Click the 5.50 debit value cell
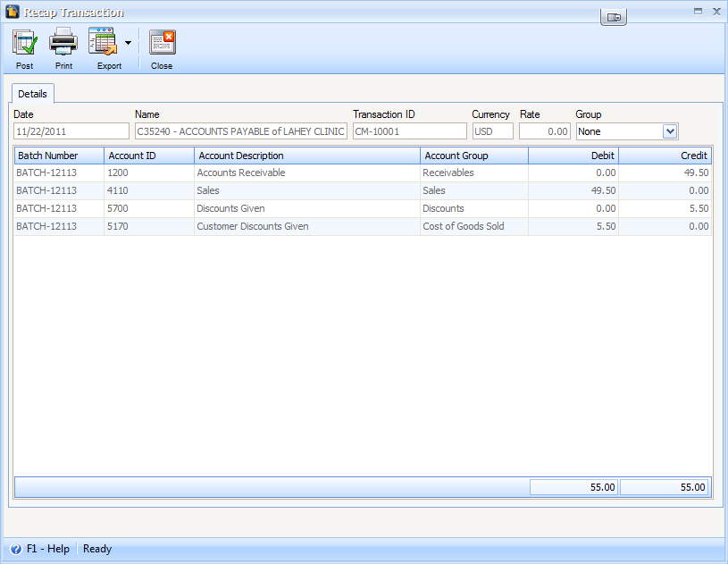Image resolution: width=728 pixels, height=564 pixels. click(x=573, y=226)
